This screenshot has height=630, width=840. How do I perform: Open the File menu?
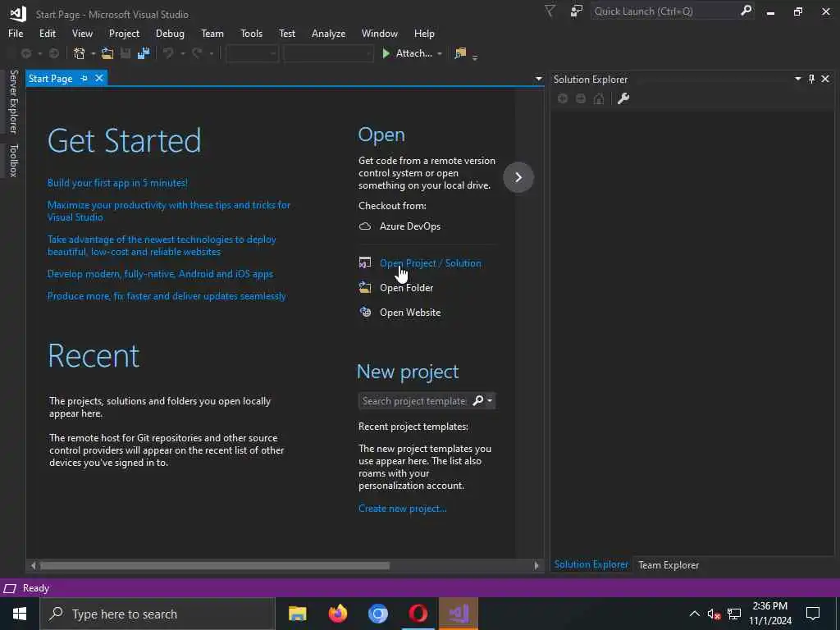pyautogui.click(x=16, y=33)
